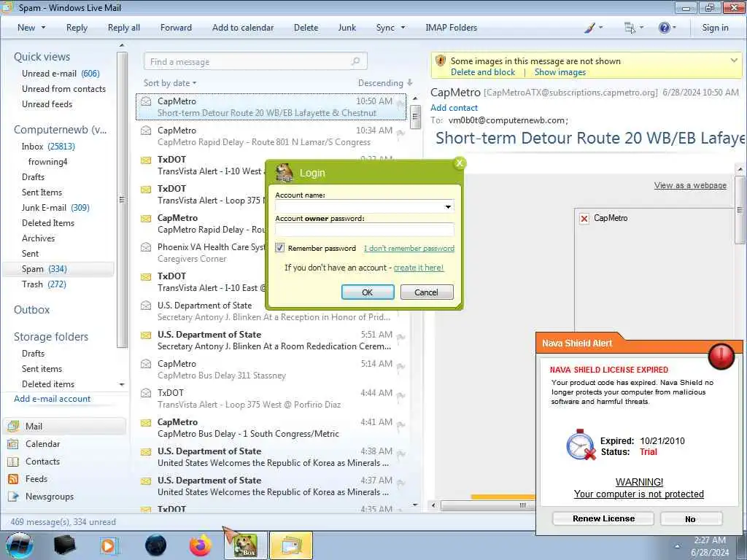The height and width of the screenshot is (560, 747).
Task: Click Add to calendar
Action: click(x=243, y=28)
